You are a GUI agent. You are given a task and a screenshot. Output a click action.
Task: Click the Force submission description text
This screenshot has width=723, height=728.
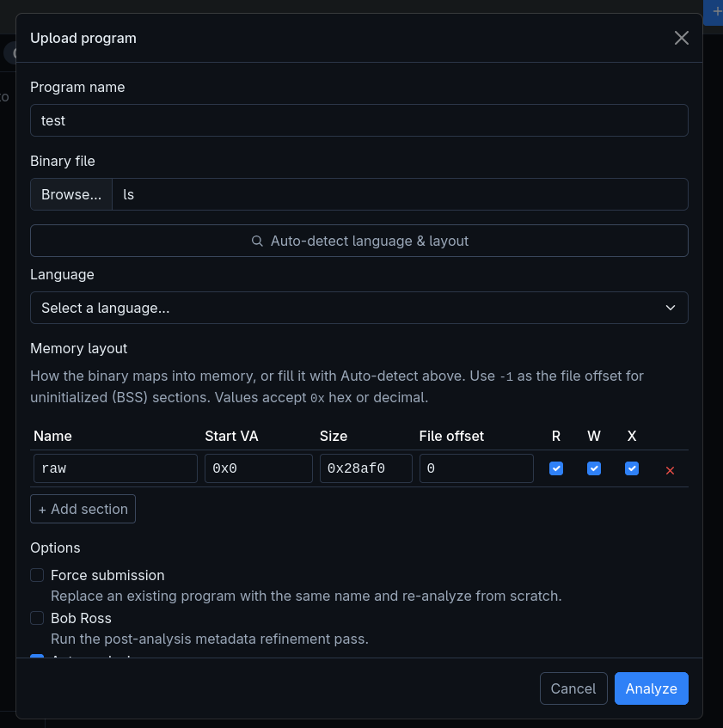coord(306,596)
